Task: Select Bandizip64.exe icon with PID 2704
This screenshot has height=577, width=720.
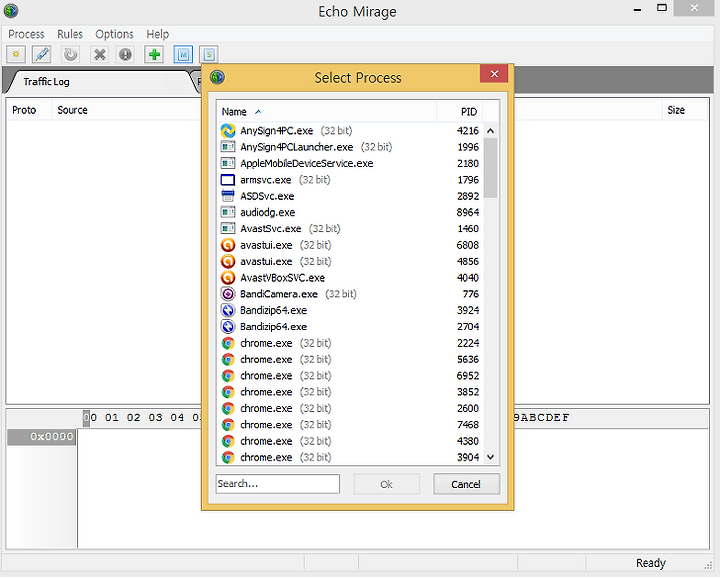Action: (x=228, y=327)
